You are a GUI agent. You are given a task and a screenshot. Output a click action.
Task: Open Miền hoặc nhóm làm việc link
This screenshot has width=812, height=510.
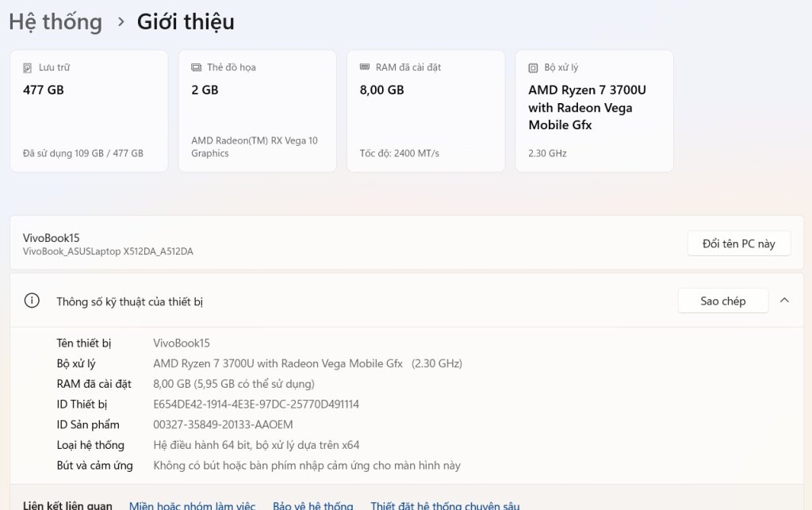point(192,506)
